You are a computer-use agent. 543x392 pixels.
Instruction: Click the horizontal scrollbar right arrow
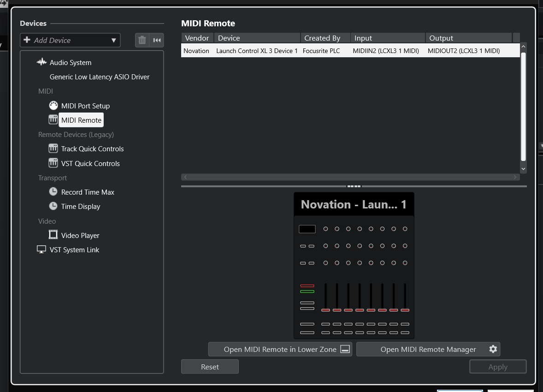515,177
